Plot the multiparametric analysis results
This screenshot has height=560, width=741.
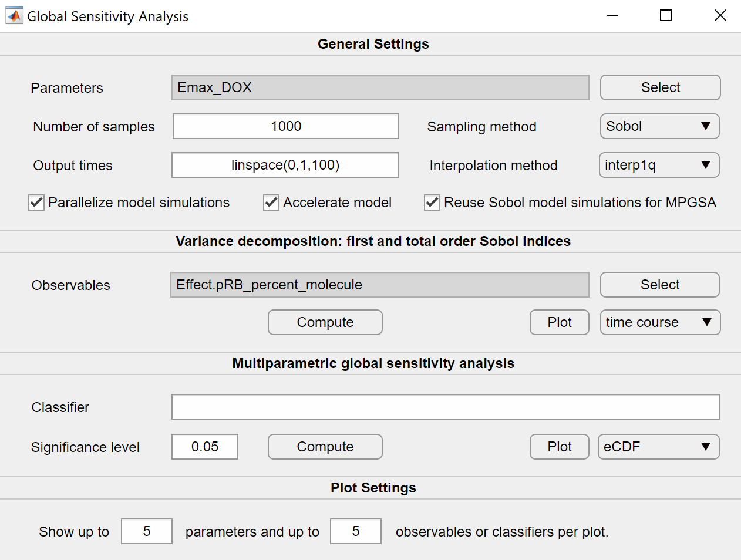tap(559, 447)
